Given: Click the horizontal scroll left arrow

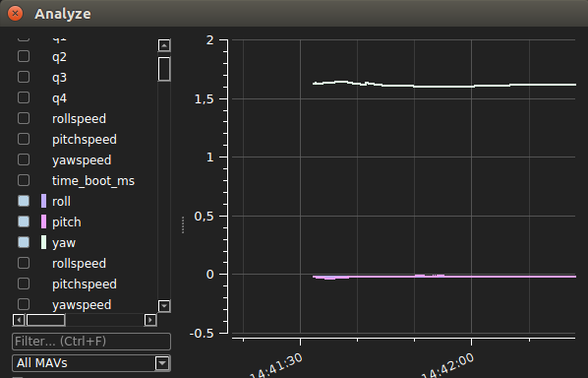Looking at the screenshot, I should (x=19, y=320).
